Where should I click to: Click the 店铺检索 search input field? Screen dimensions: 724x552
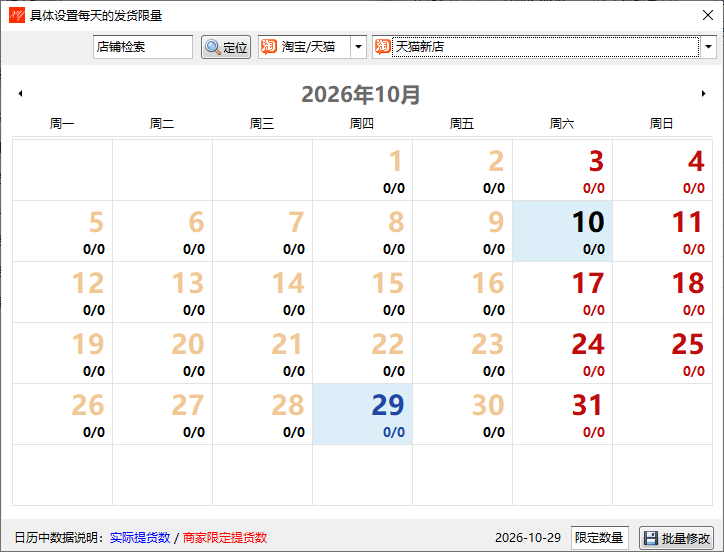click(x=143, y=47)
